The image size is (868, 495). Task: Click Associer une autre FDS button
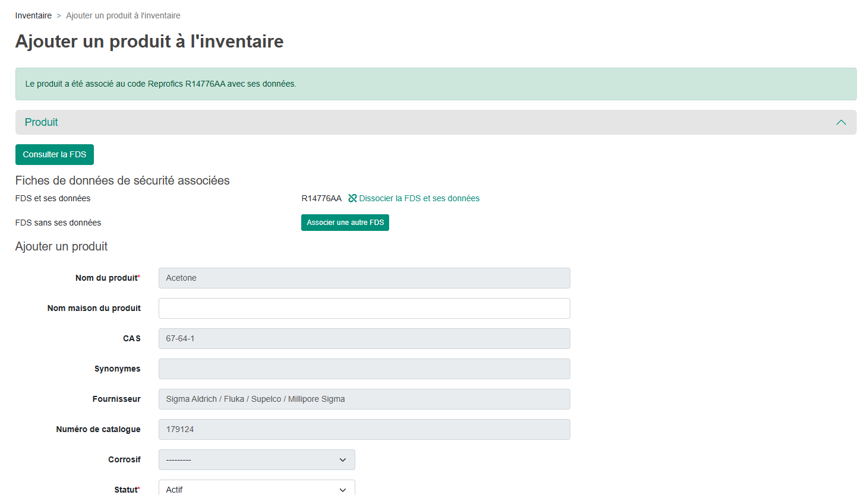(345, 223)
